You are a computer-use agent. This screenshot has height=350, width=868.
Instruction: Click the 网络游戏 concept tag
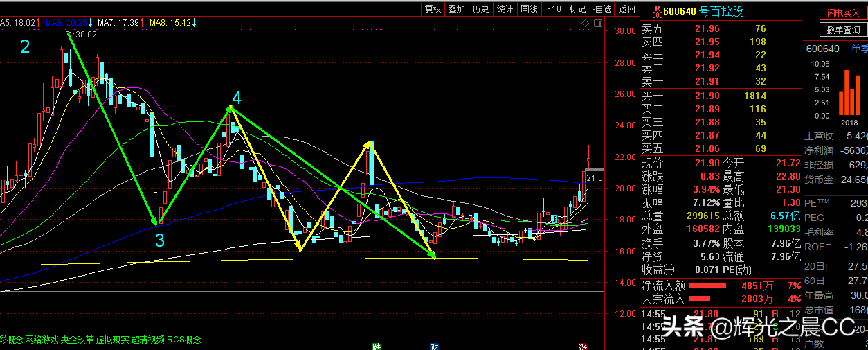point(42,340)
